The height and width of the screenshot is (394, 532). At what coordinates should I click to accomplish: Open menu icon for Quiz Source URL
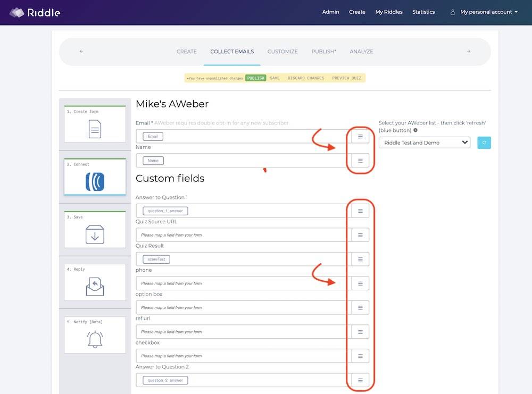coord(360,235)
